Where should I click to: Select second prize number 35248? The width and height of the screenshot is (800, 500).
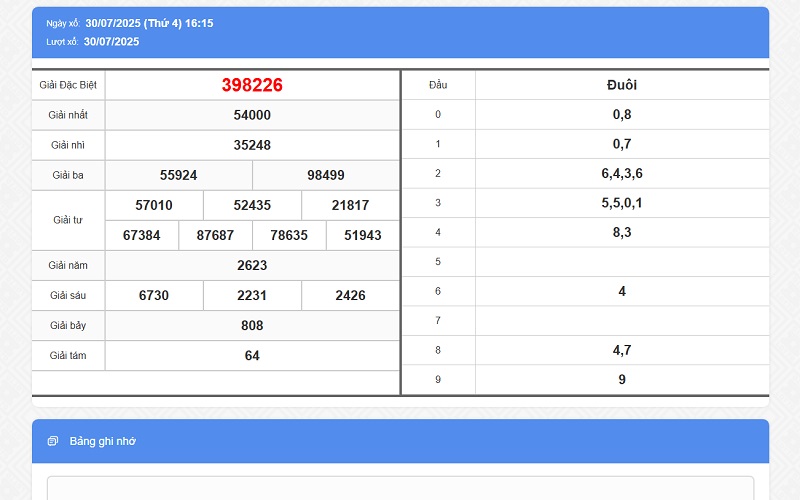[x=252, y=145]
